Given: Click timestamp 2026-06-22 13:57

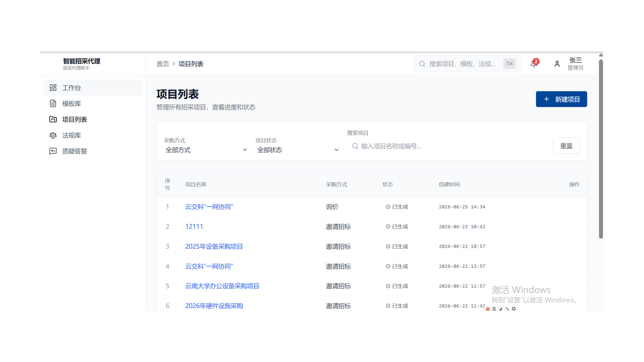Looking at the screenshot, I should [x=462, y=266].
